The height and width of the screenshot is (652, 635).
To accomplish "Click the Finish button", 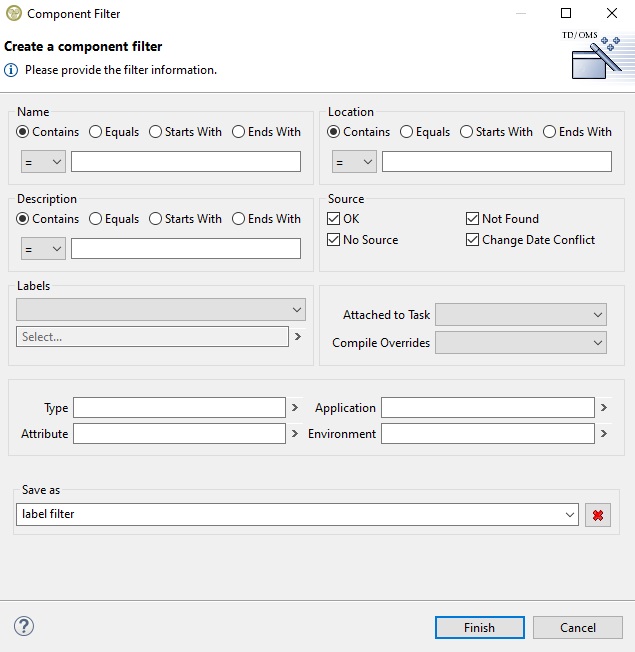I will pyautogui.click(x=479, y=628).
